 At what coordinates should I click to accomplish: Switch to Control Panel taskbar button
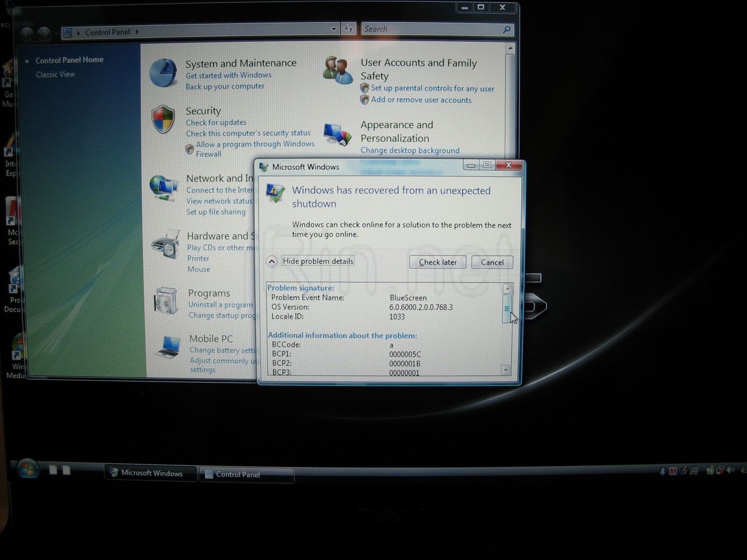pos(246,474)
